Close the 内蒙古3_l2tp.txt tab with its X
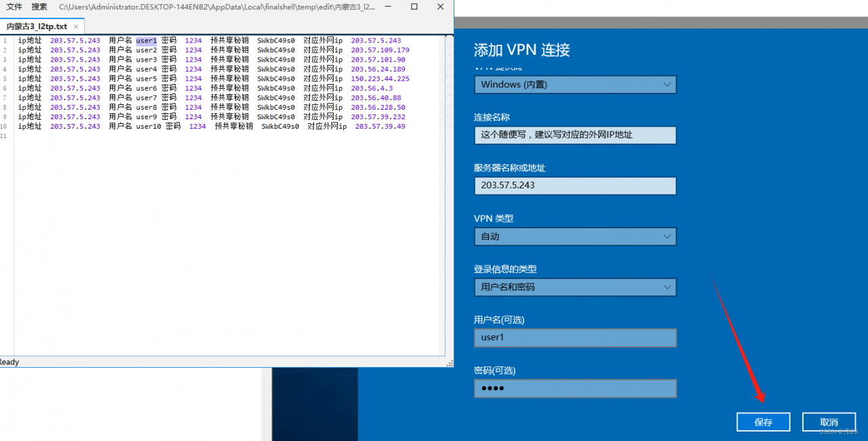 76,27
